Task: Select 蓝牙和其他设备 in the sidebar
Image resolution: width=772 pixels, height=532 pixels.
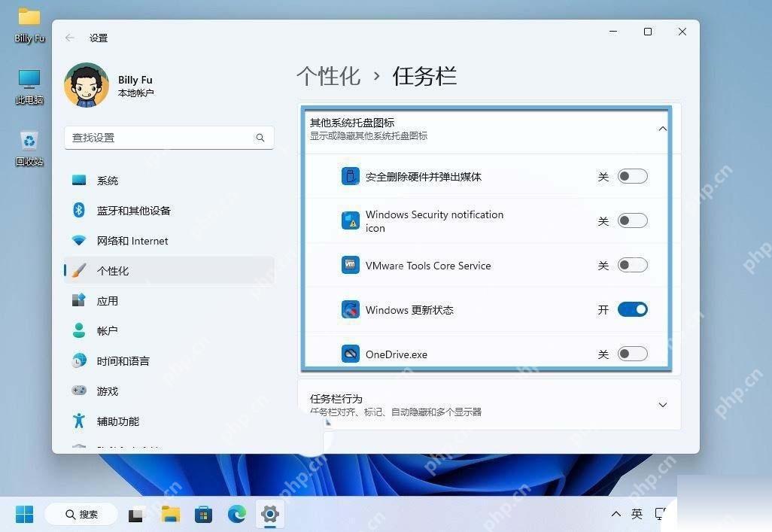Action: pos(169,211)
